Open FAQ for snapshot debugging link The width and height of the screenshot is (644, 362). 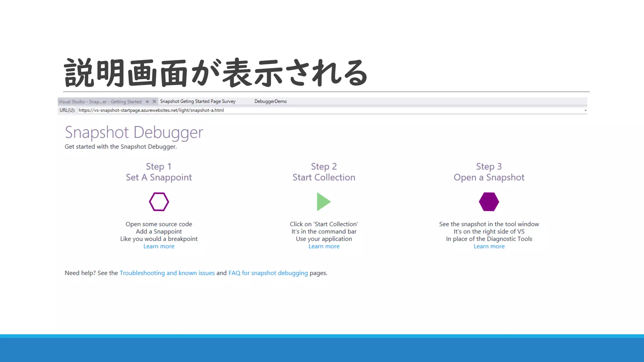[x=268, y=273]
